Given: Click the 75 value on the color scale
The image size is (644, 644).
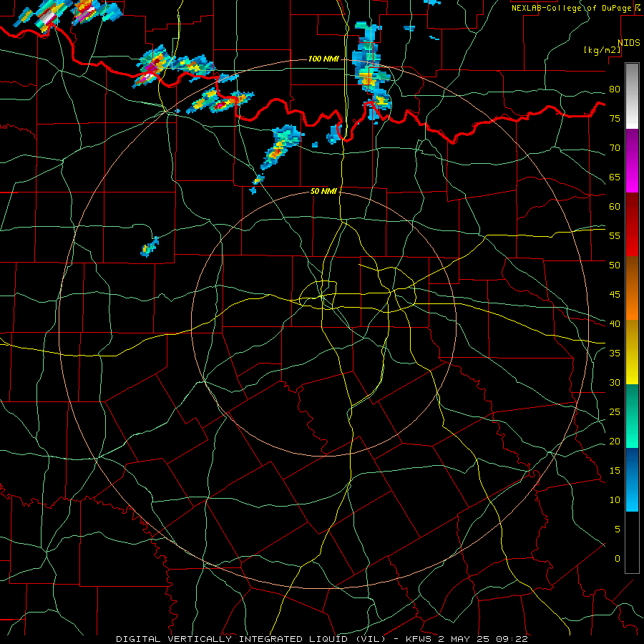Looking at the screenshot, I should point(615,118).
